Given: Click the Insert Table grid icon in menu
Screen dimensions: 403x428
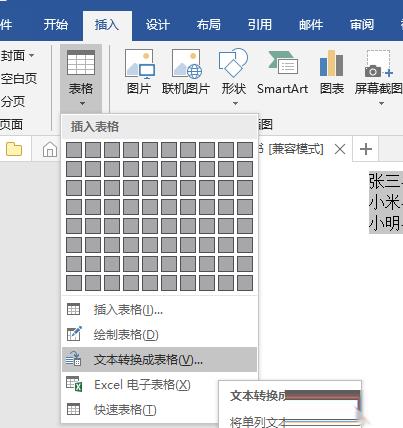Looking at the screenshot, I should click(73, 309).
